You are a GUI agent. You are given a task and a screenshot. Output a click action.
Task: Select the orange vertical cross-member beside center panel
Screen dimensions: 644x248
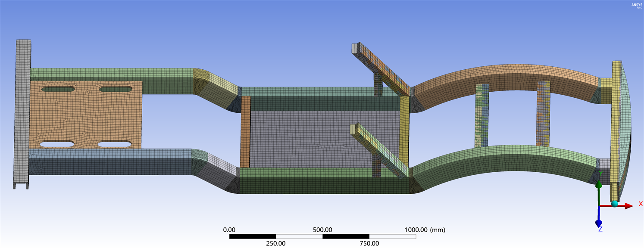click(245, 132)
